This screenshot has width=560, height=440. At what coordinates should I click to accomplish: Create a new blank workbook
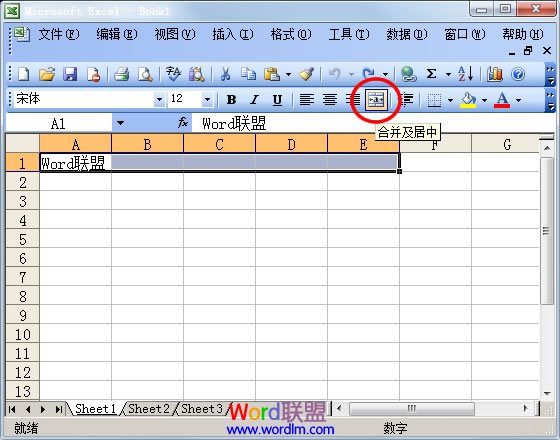[24, 74]
